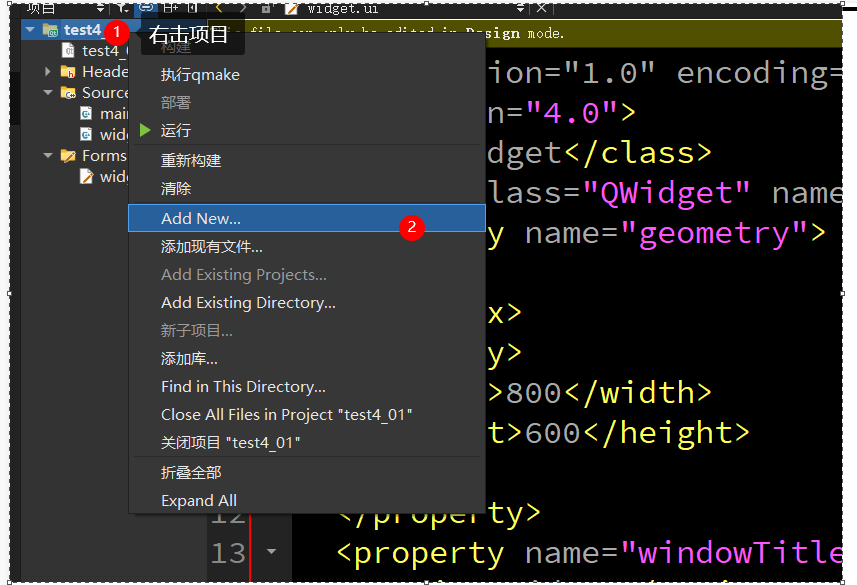Click the back navigation arrow in editor toolbar

tap(219, 7)
